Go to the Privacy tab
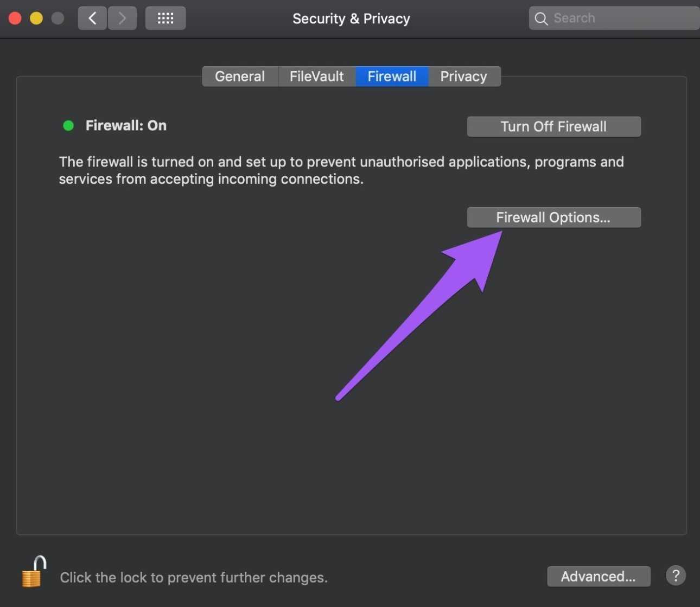Viewport: 700px width, 607px height. pos(463,76)
